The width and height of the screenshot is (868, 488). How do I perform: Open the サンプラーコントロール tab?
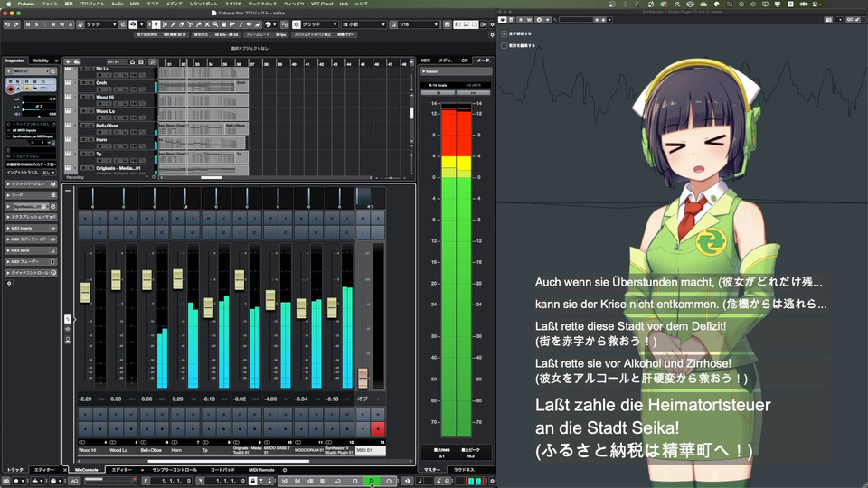pyautogui.click(x=175, y=470)
